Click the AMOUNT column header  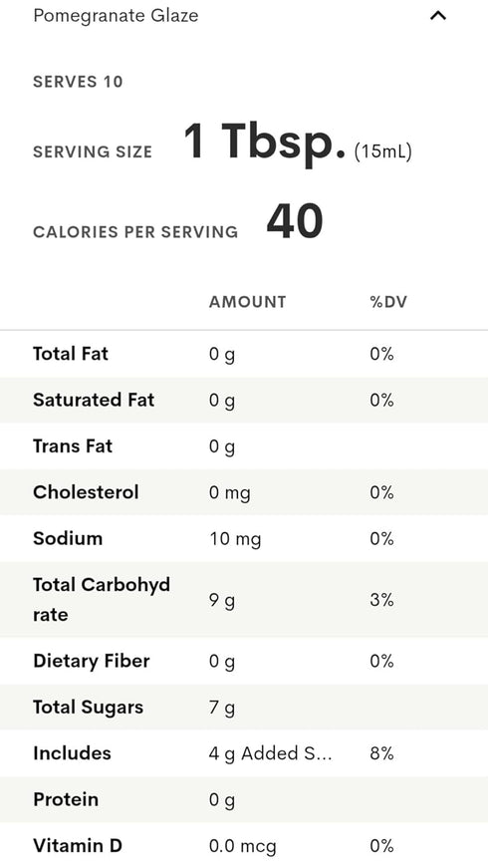pos(247,302)
